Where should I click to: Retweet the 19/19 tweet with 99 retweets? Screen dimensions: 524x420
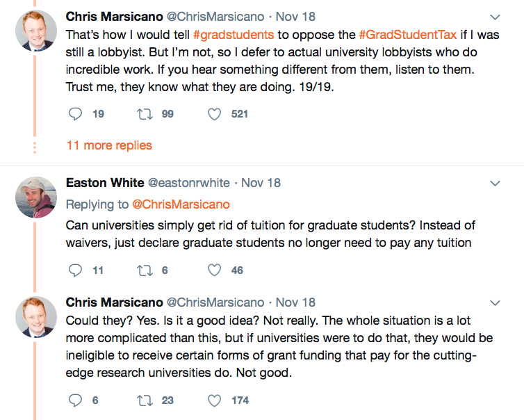145,113
